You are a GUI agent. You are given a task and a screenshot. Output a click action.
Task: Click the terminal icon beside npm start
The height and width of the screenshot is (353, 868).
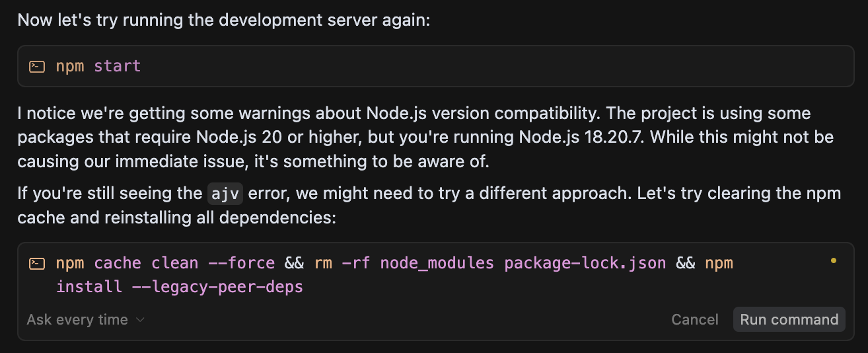tap(37, 66)
